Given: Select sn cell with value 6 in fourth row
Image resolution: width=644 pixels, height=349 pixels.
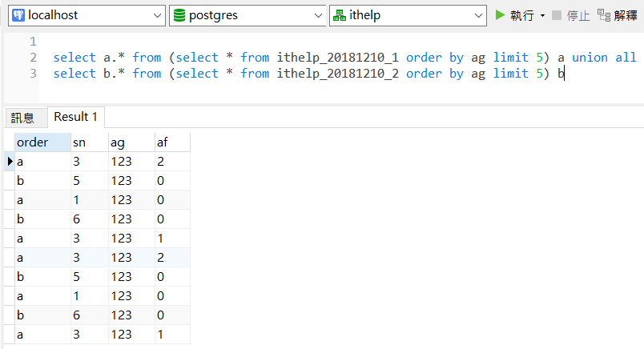Looking at the screenshot, I should point(90,219).
